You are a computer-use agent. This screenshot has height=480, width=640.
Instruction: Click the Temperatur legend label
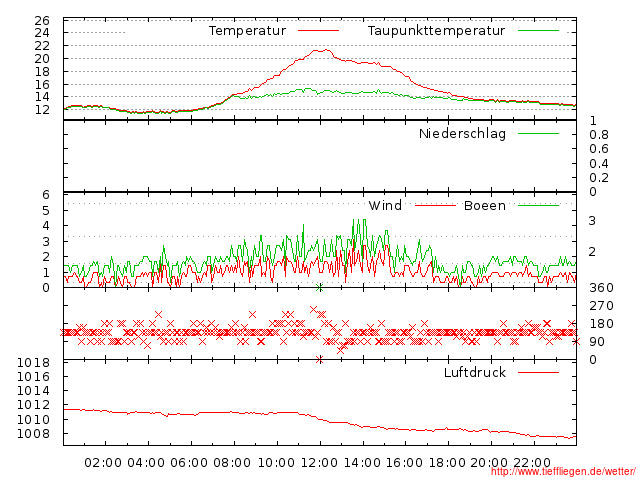(247, 31)
